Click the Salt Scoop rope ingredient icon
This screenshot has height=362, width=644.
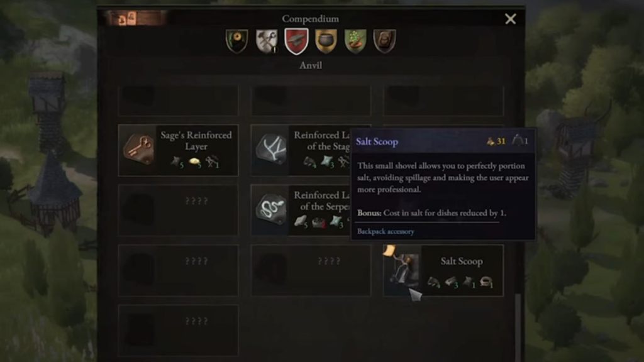click(x=486, y=282)
